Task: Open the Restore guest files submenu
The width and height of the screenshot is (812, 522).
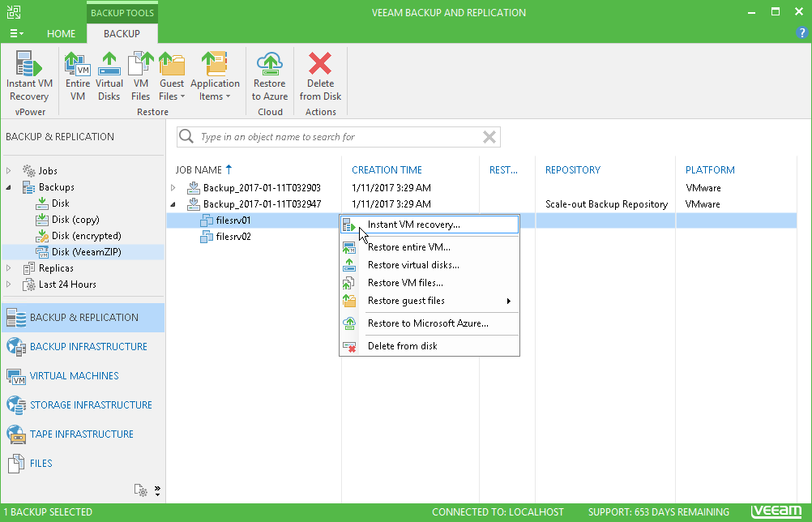Action: 430,301
